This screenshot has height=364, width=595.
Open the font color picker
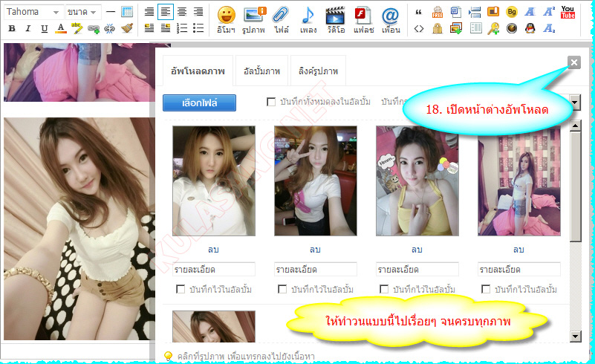[x=61, y=28]
